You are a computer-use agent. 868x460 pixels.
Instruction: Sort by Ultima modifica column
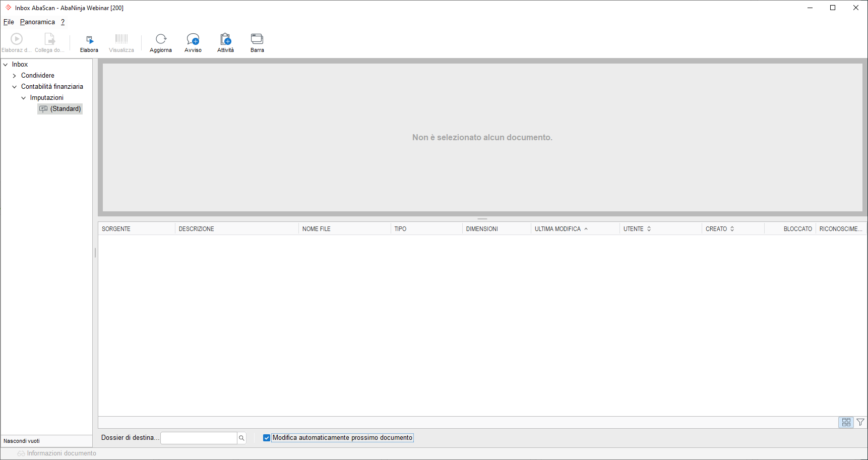coord(557,229)
